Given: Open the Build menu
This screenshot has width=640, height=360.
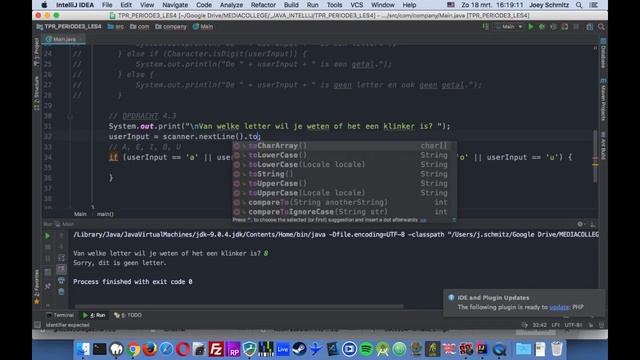Looking at the screenshot, I should [x=291, y=5].
